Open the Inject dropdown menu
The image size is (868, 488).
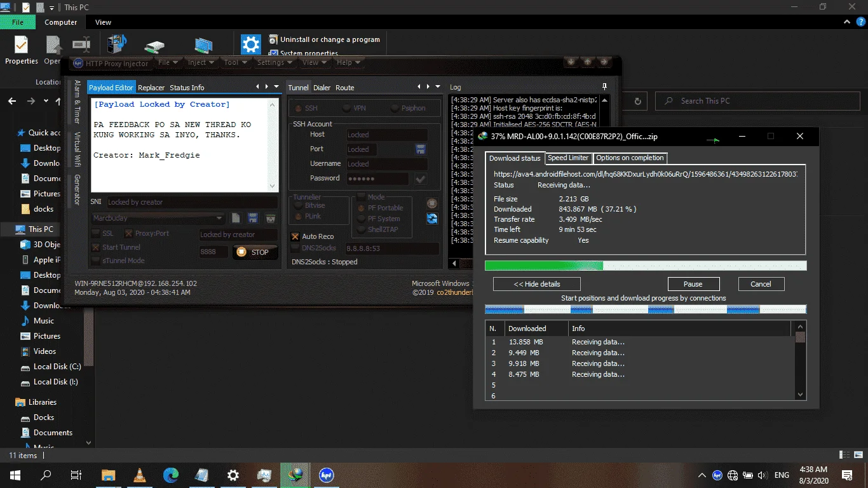[201, 62]
